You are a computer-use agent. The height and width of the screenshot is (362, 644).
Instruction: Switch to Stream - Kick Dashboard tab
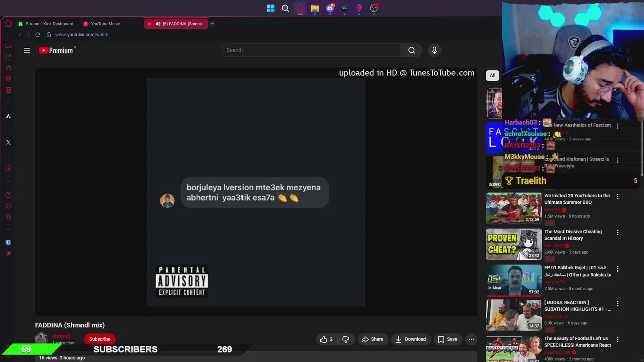(x=46, y=24)
